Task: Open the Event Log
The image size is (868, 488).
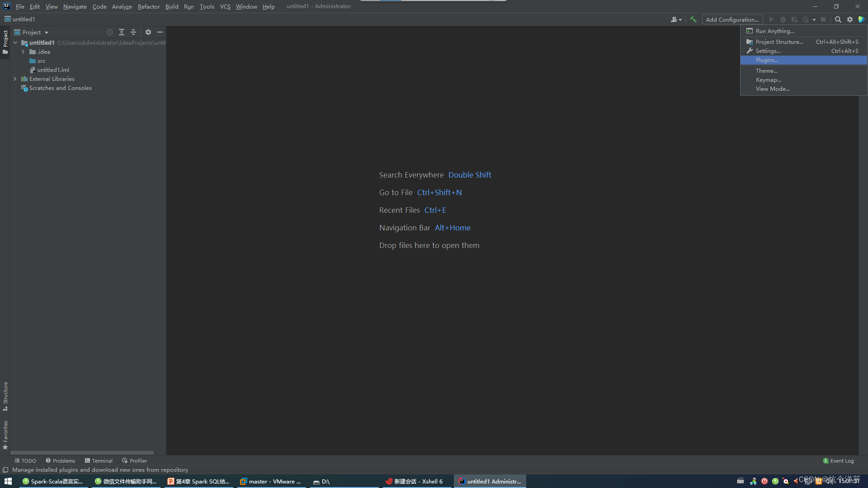Action: click(842, 460)
